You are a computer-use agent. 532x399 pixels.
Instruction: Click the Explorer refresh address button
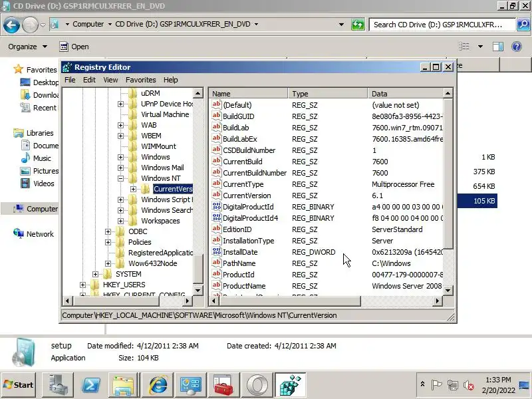pos(358,25)
